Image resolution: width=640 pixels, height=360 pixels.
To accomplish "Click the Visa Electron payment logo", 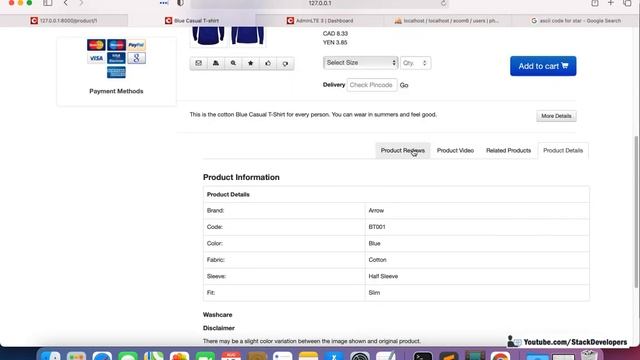I will (116, 58).
